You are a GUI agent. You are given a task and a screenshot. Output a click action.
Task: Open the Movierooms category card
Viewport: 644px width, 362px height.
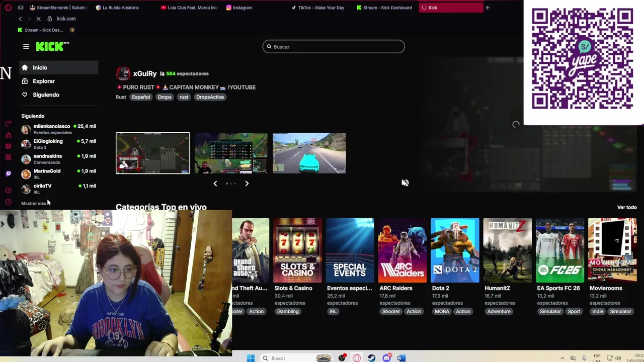[612, 250]
